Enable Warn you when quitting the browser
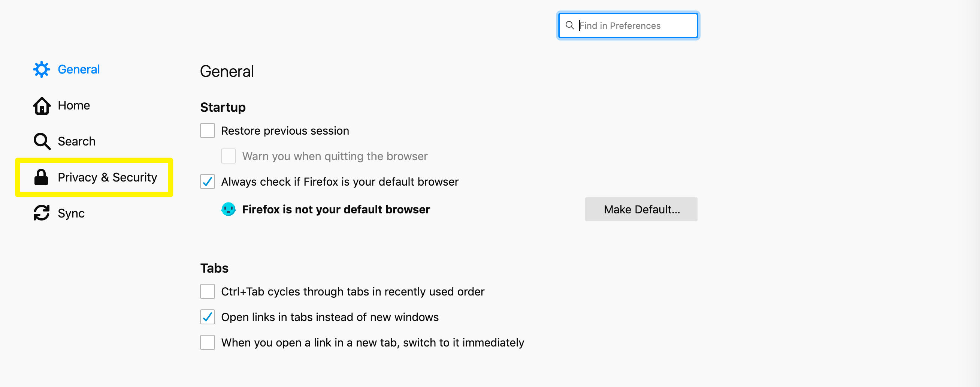 tap(229, 156)
